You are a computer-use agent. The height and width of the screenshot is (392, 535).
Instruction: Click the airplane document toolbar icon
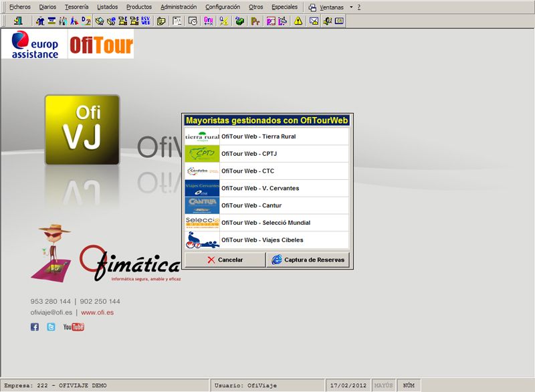pyautogui.click(x=282, y=21)
